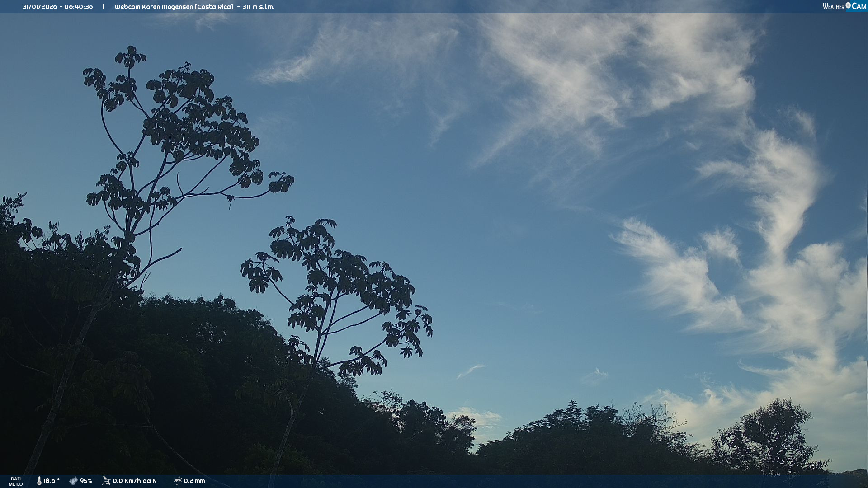Click the 0.2 mm rainfall value
868x488 pixels.
(x=194, y=481)
